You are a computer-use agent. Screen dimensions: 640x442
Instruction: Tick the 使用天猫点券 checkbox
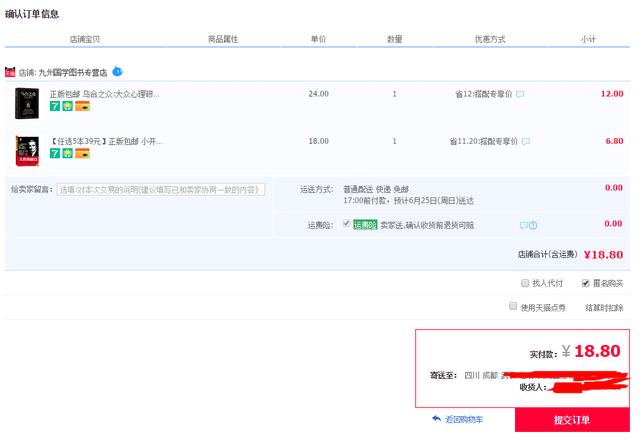click(x=513, y=306)
